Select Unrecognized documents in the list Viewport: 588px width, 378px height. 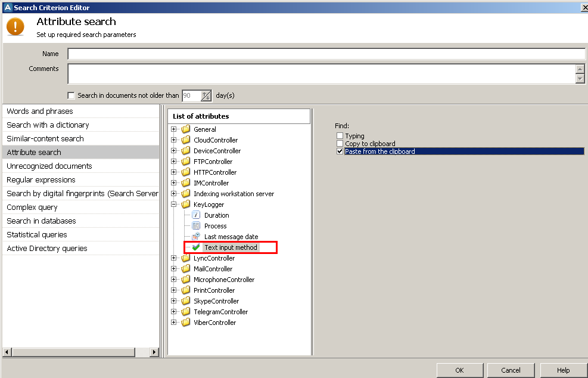[80, 166]
